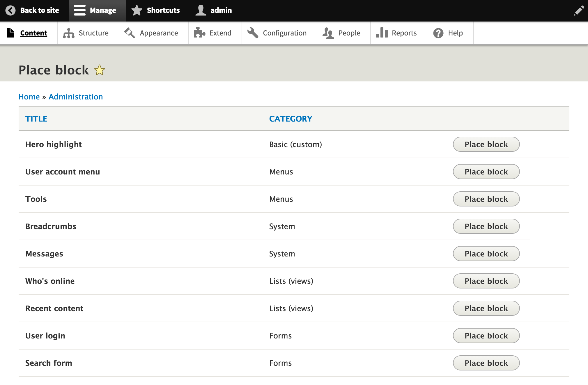The image size is (588, 385).
Task: Place the Hero highlight block
Action: [x=486, y=144]
